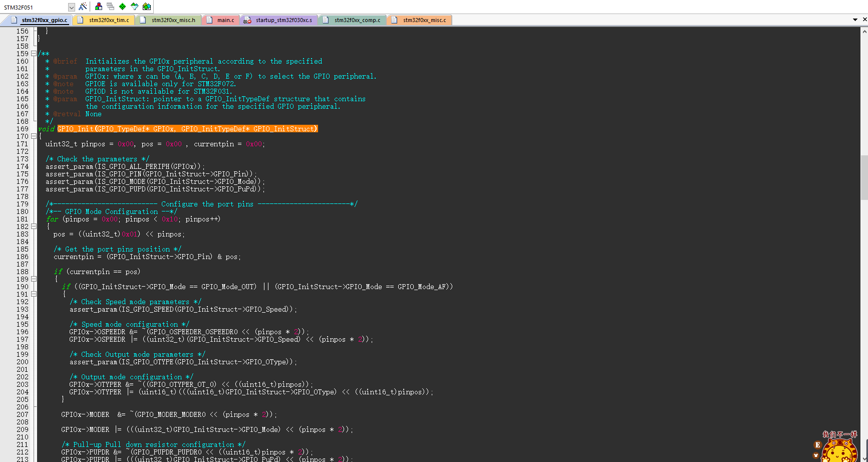Open the stm32f0xx_misc.h tab
Viewport: 868px width, 462px height.
[x=168, y=20]
